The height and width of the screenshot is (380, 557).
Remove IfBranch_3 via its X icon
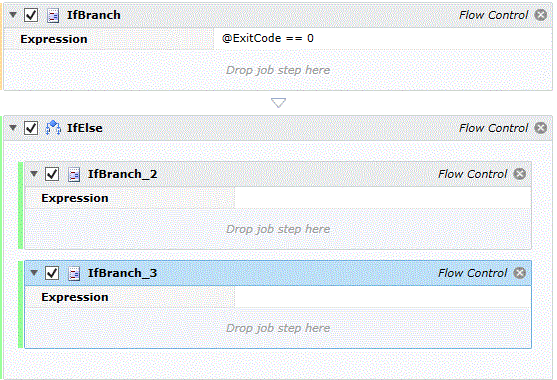[x=520, y=273]
